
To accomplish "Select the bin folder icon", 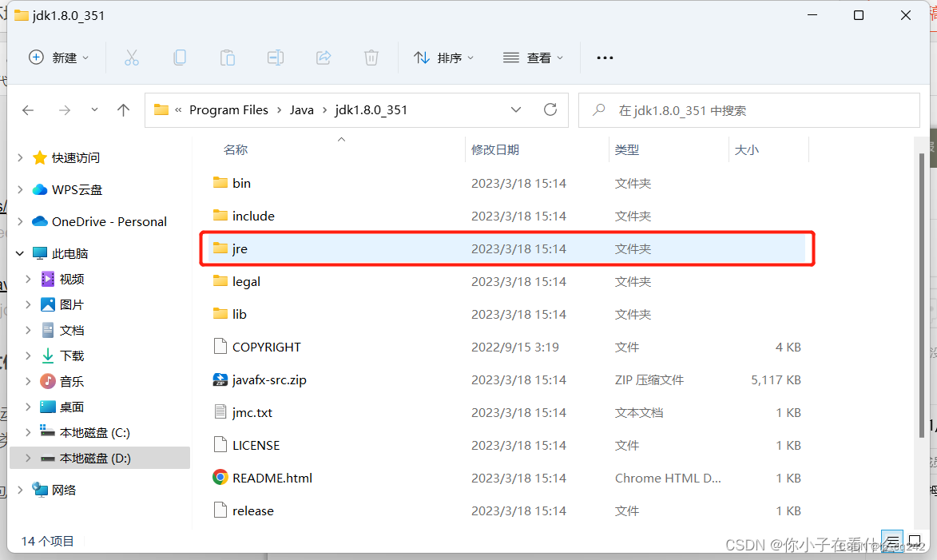I will [x=220, y=182].
